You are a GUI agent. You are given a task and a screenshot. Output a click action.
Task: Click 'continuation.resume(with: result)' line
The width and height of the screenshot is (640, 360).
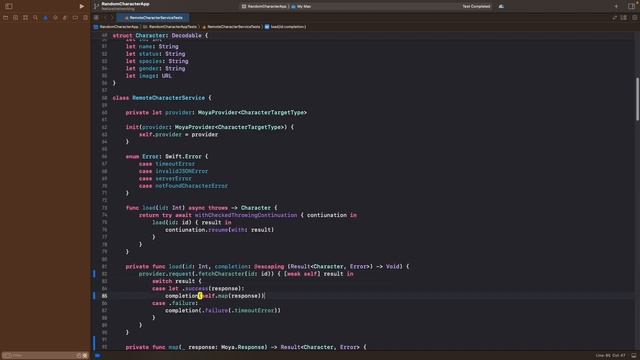coord(220,230)
